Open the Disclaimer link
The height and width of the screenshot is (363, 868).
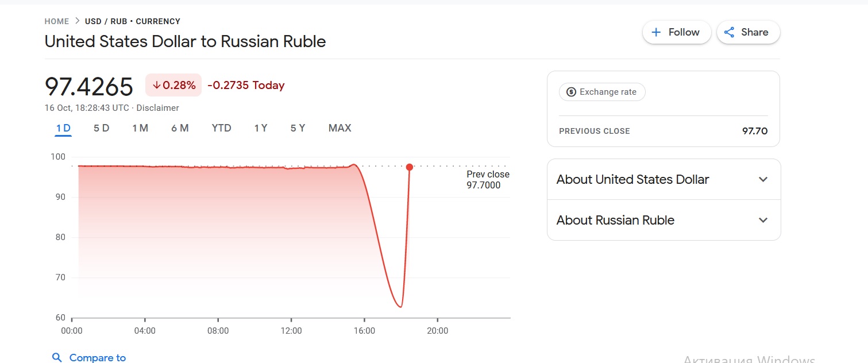click(x=157, y=108)
